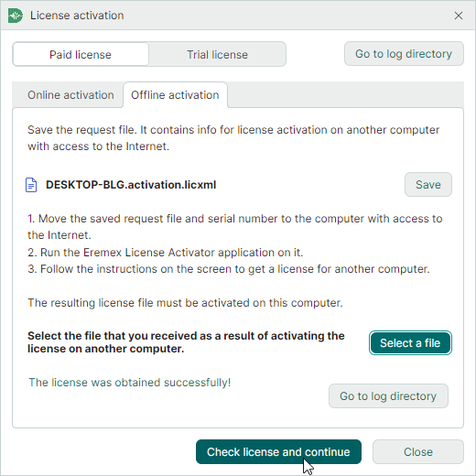Select the Offline activation tab

[x=175, y=95]
